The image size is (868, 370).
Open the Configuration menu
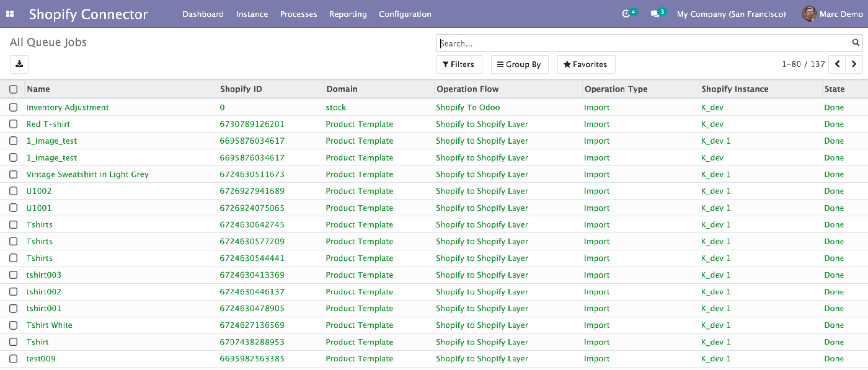pos(405,14)
